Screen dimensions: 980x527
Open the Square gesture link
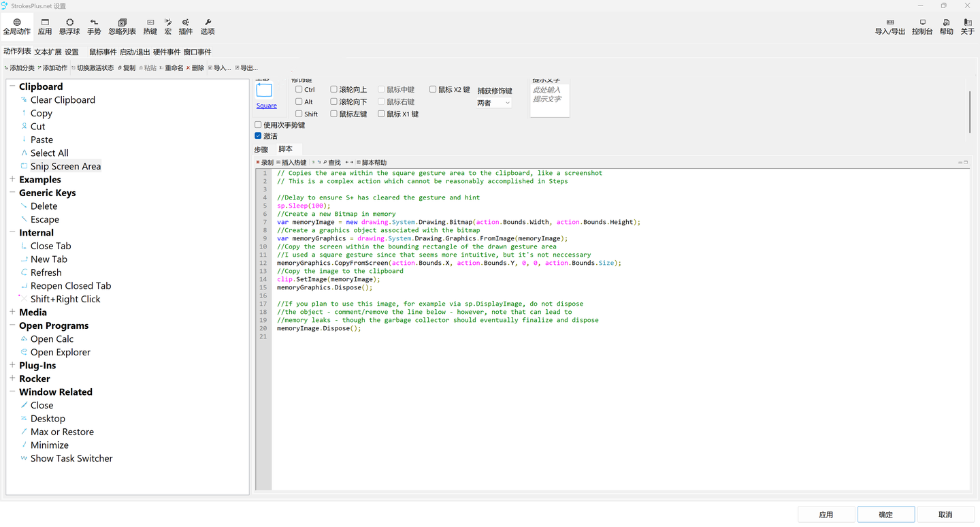[x=267, y=106]
